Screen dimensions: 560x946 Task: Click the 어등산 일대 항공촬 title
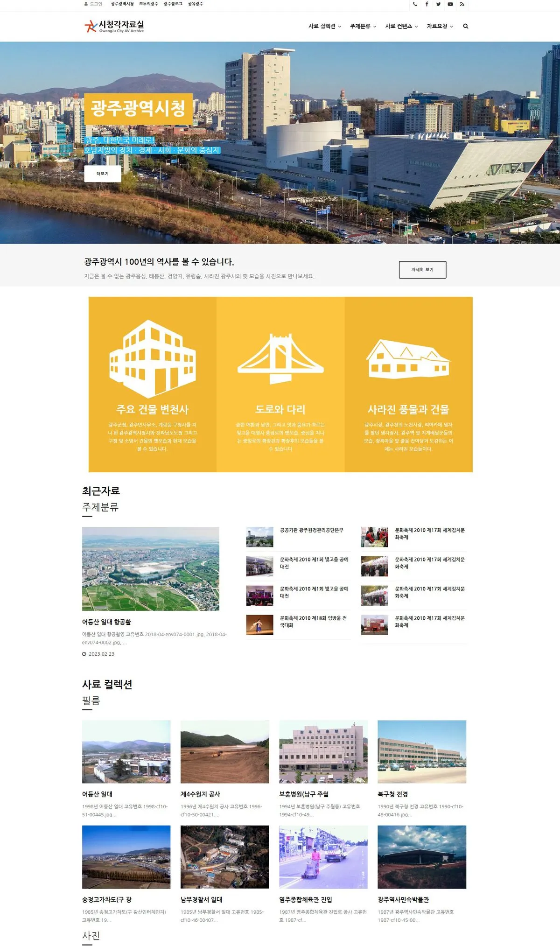coord(107,622)
